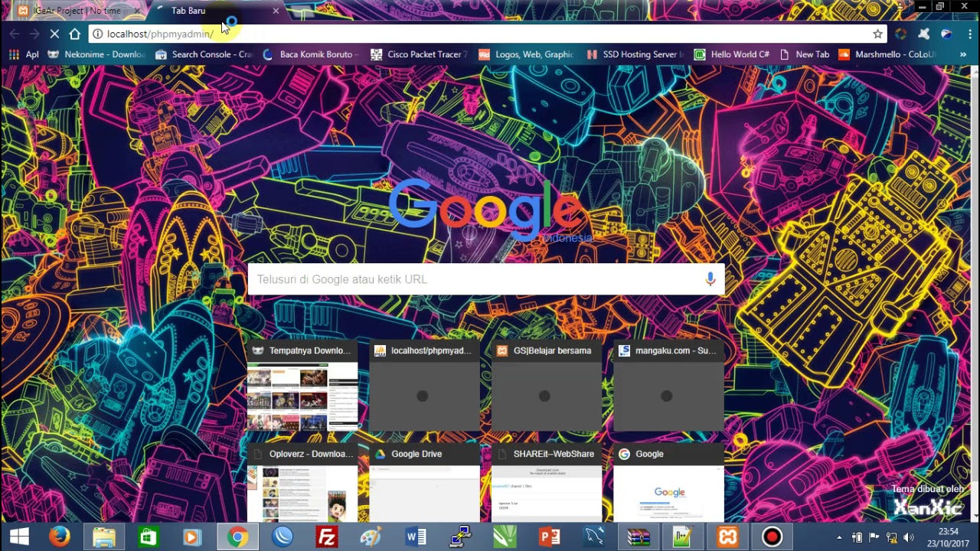
Task: Open the mangaku.com tile
Action: pyautogui.click(x=668, y=386)
